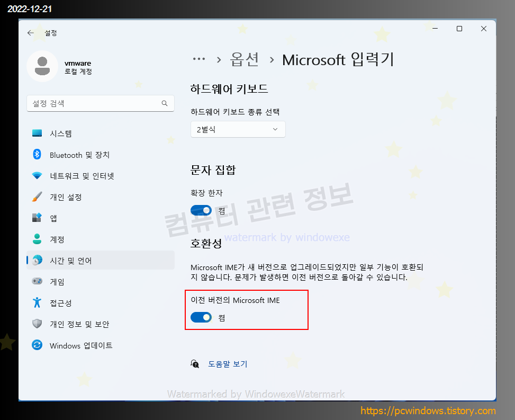The image size is (515, 420).
Task: Maximize the 설정 window
Action: (459, 29)
